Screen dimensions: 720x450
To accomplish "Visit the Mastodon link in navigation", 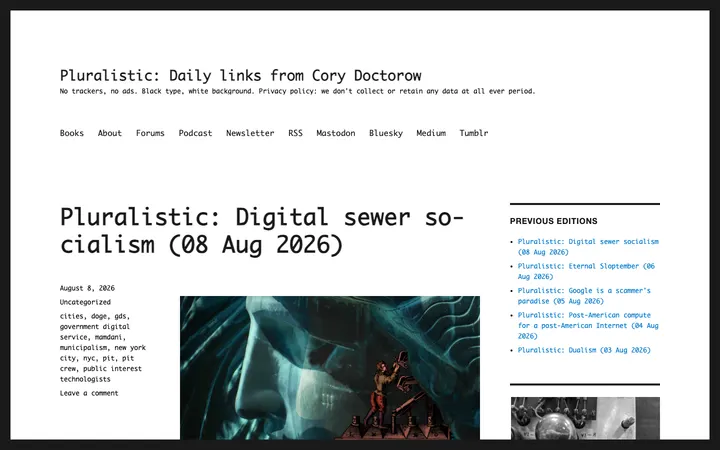I will tap(336, 133).
